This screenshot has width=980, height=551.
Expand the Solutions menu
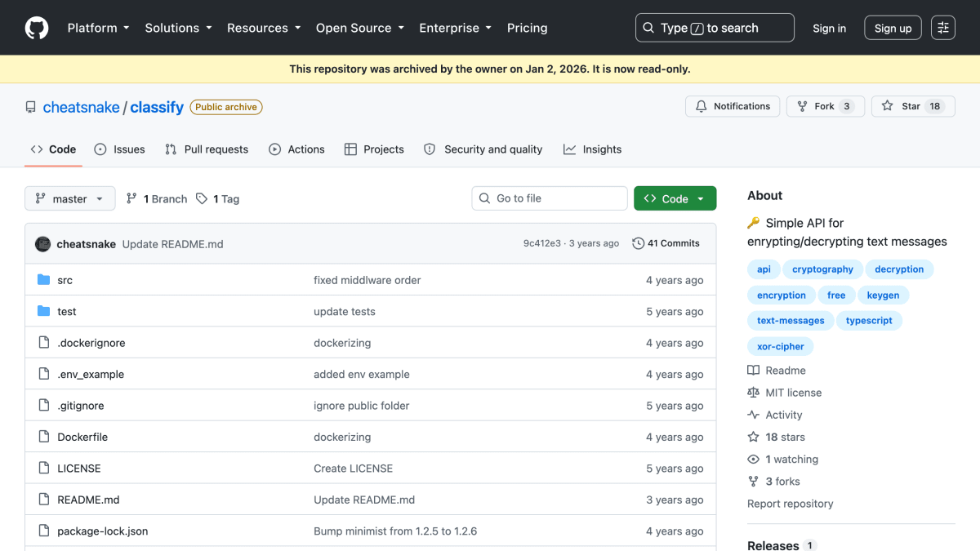(178, 28)
